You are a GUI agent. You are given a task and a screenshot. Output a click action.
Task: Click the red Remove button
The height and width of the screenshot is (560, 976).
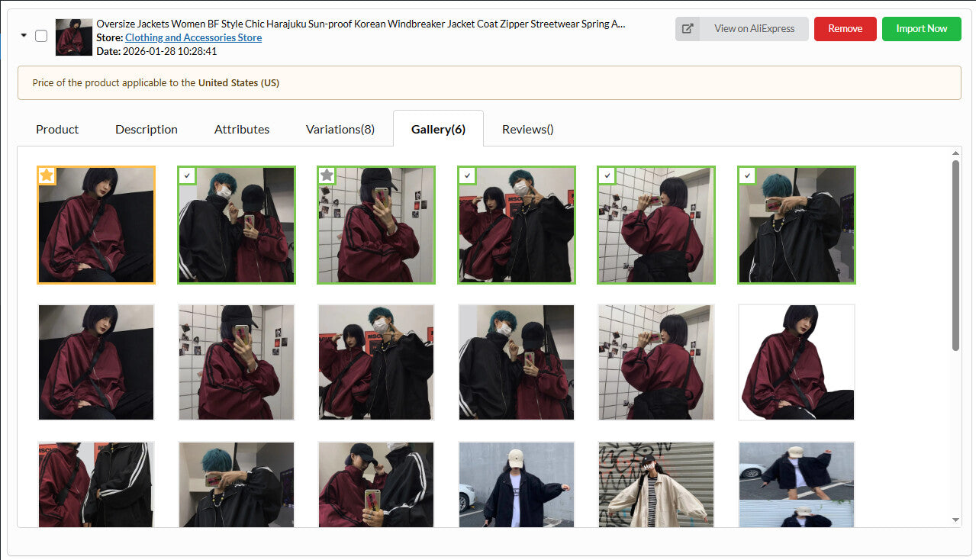pos(845,29)
